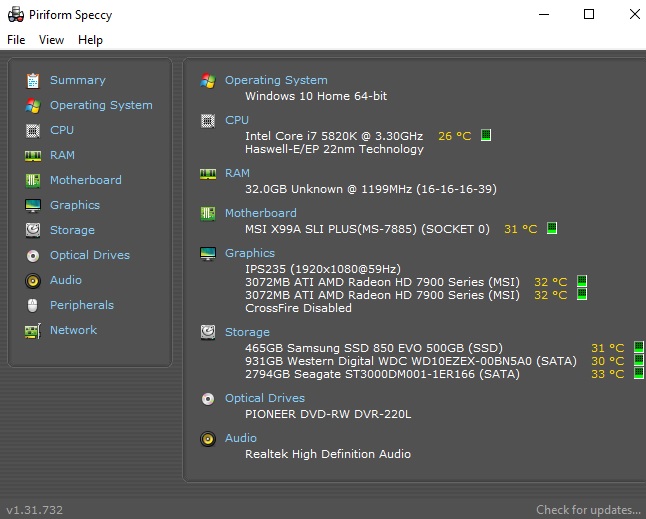
Task: Click the motherboard temperature value 31 °C
Action: (x=520, y=229)
